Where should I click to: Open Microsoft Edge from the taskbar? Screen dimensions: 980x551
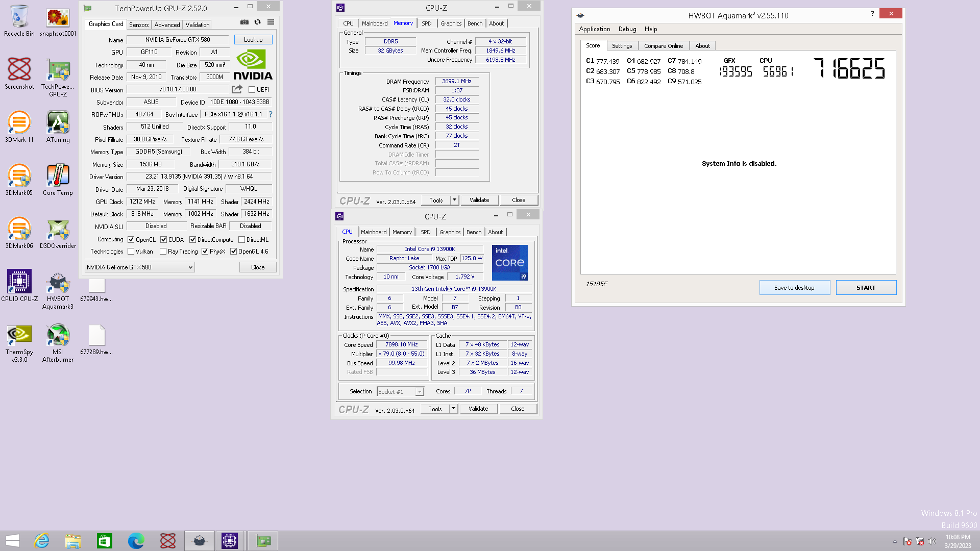click(136, 541)
